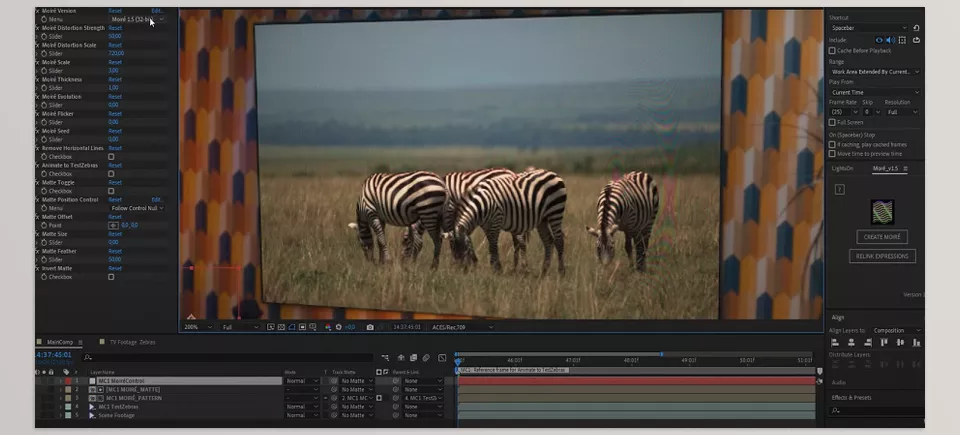Open the Play From Current Time dropdown
Screen dimensions: 960x435
pyautogui.click(x=875, y=93)
